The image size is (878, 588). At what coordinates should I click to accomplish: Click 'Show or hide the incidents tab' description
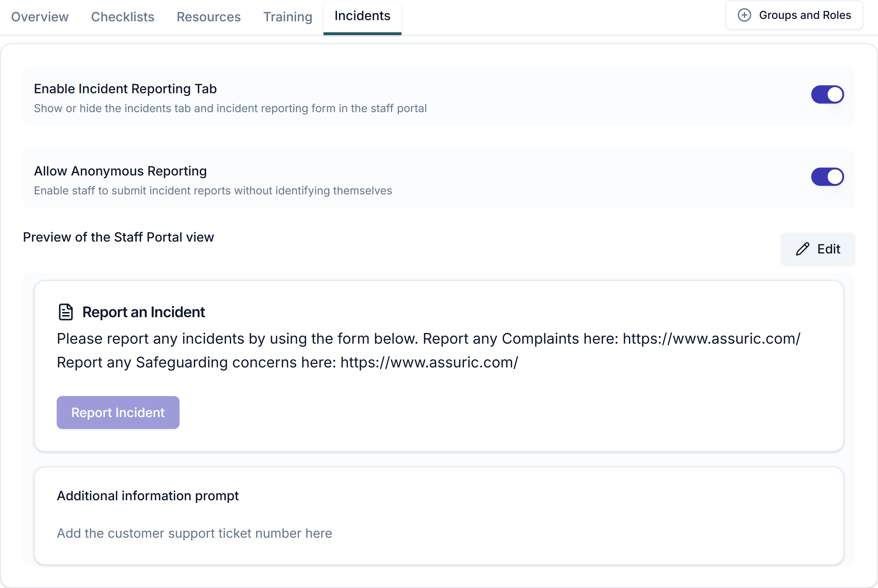pyautogui.click(x=230, y=108)
